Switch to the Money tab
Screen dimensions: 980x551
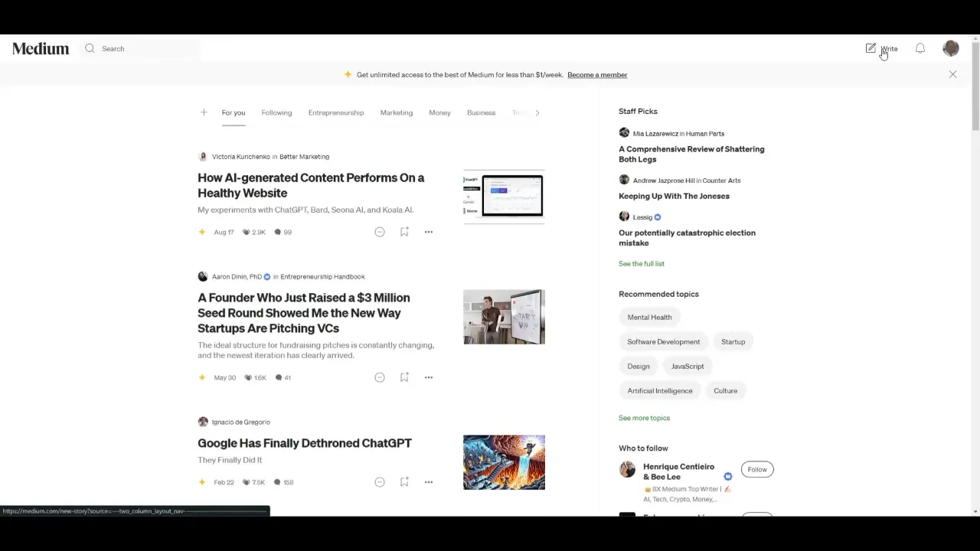(x=439, y=112)
